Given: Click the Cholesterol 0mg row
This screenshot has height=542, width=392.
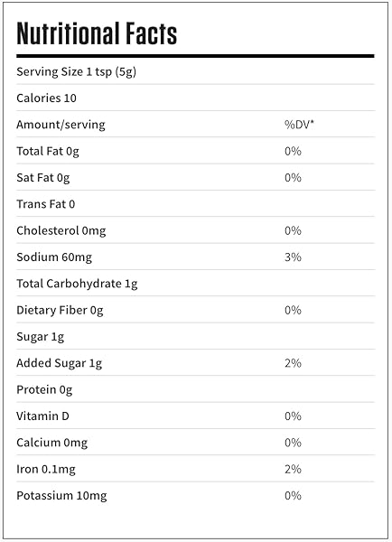Looking at the screenshot, I should click(195, 230).
